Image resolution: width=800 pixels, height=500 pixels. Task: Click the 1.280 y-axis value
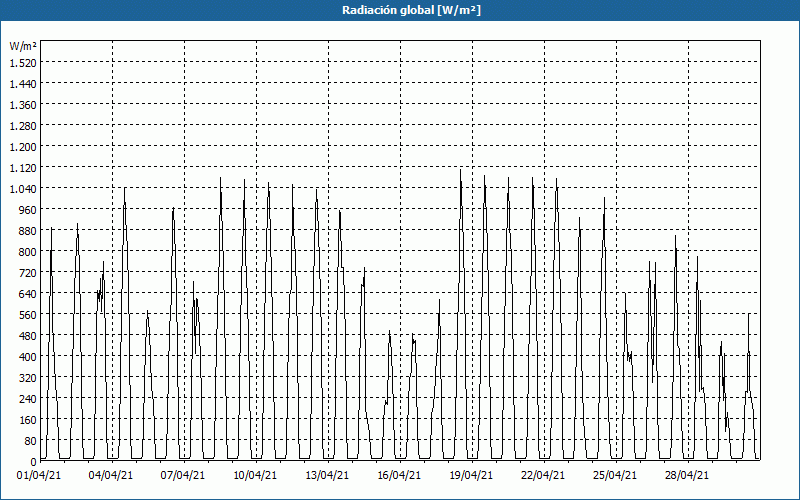23,126
